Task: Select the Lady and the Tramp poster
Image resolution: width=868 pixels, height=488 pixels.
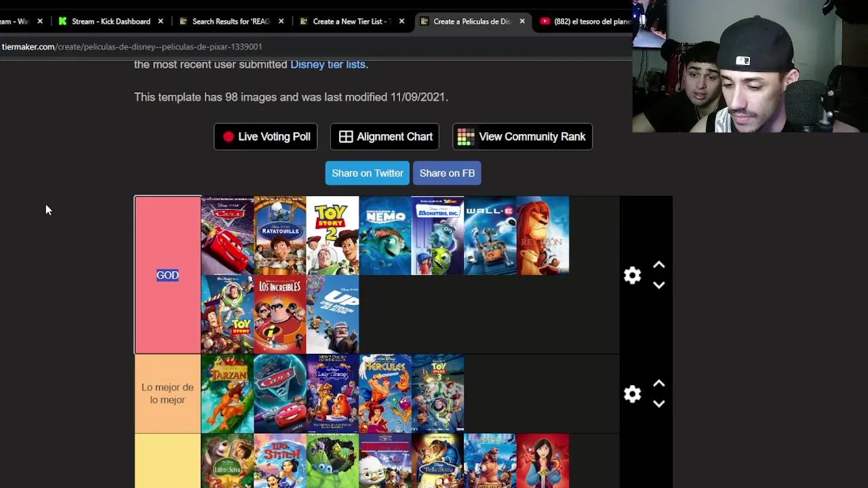Action: 332,394
